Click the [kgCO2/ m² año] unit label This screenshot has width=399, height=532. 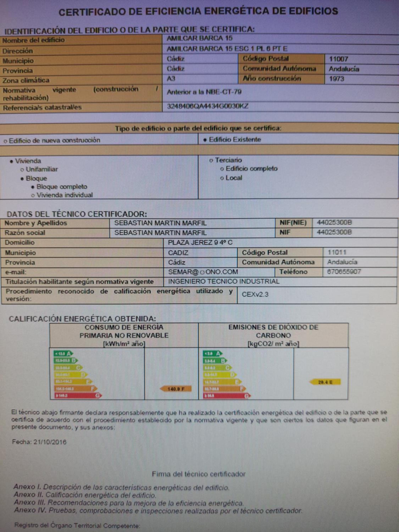[x=273, y=344]
